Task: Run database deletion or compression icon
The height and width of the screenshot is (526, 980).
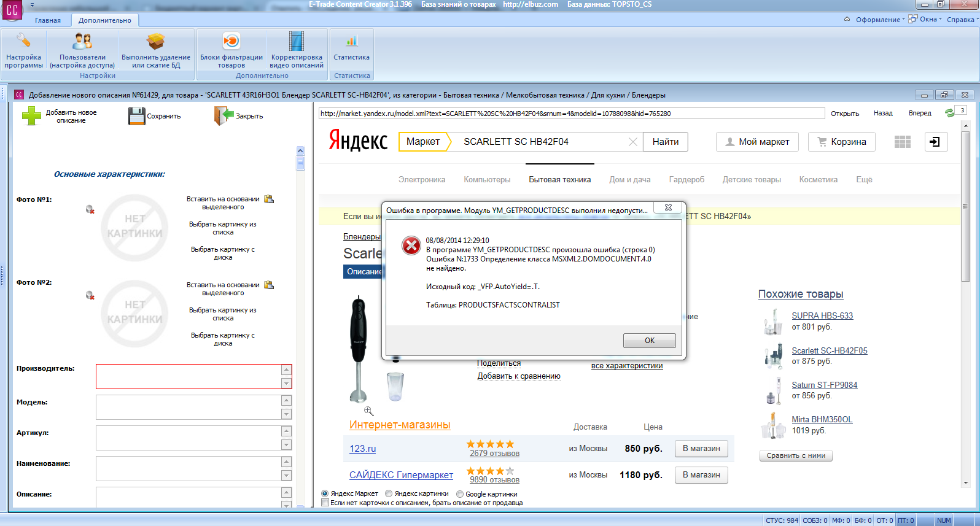Action: tap(156, 42)
